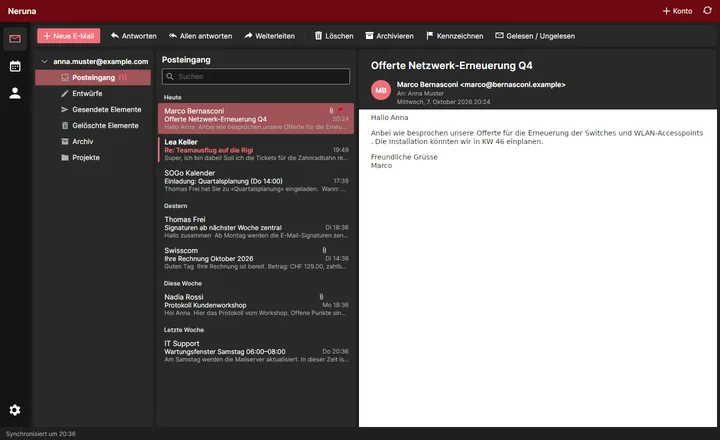Add a new account with Konto
720x440 pixels.
click(677, 11)
